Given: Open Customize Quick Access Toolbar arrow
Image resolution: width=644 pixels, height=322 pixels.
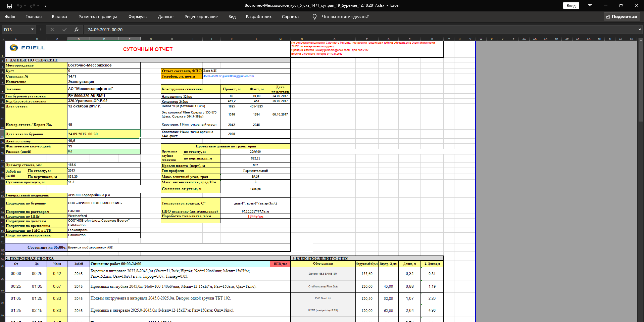Looking at the screenshot, I should tap(45, 6).
